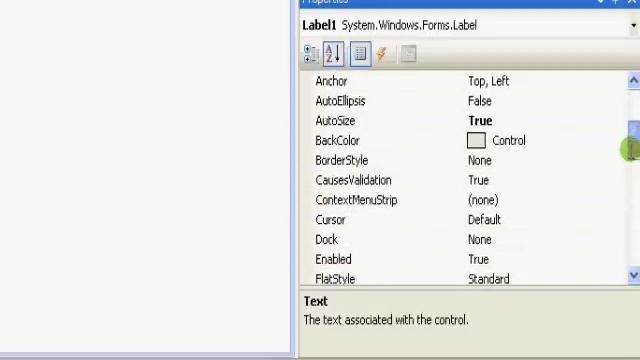
Task: Click the 'Control' BackColor value text
Action: coord(509,141)
